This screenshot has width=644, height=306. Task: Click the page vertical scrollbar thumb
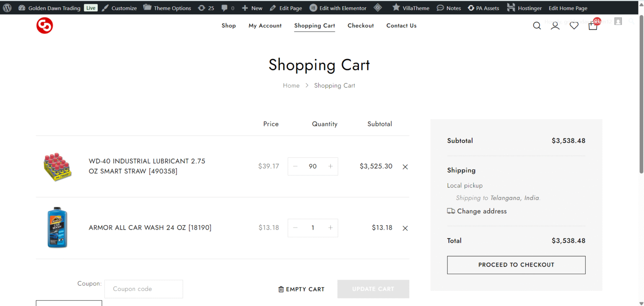coord(641,94)
